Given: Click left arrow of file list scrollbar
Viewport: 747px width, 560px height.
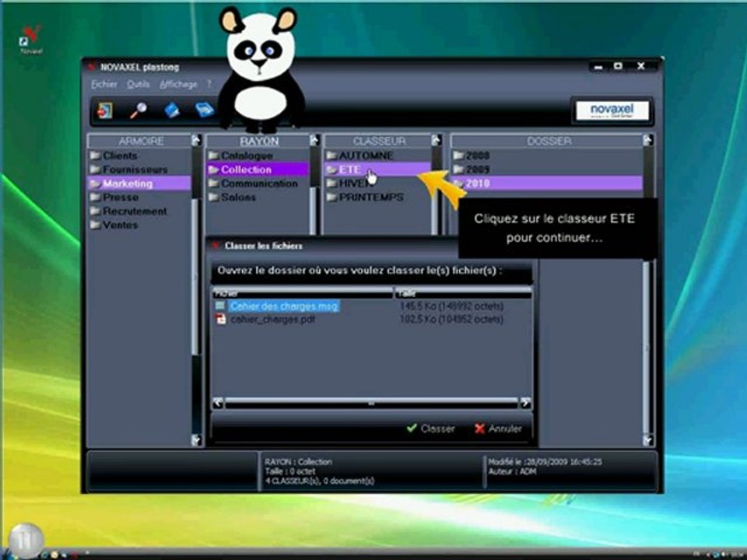Looking at the screenshot, I should pyautogui.click(x=218, y=403).
